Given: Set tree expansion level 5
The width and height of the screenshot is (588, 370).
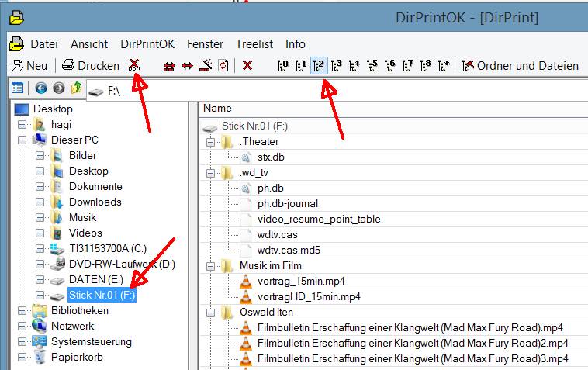Looking at the screenshot, I should pyautogui.click(x=372, y=66).
